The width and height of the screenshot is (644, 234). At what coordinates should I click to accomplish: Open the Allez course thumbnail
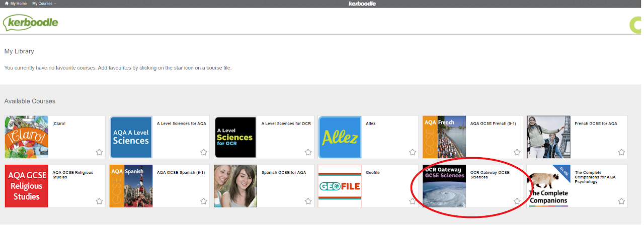point(340,137)
